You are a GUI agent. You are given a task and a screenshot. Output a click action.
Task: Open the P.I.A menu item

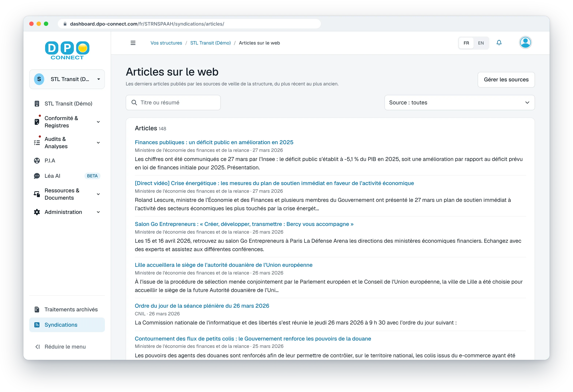[x=67, y=161]
